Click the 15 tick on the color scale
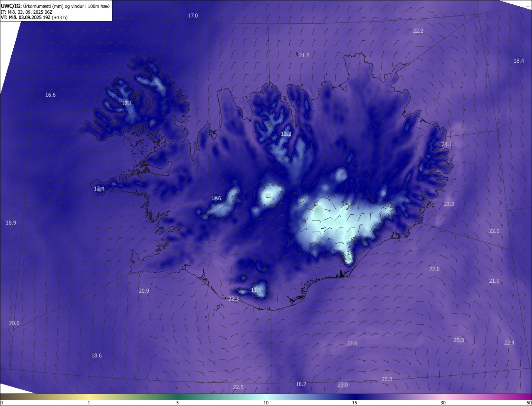 pyautogui.click(x=355, y=403)
